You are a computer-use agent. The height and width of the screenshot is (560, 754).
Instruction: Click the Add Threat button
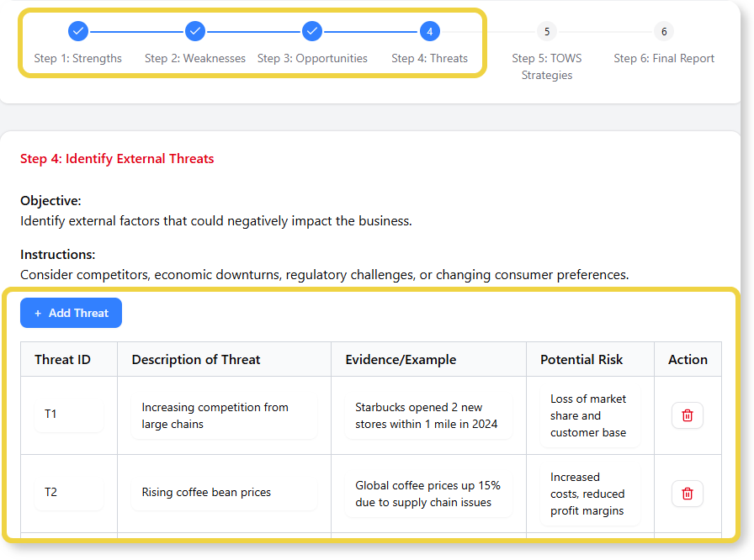[71, 312]
